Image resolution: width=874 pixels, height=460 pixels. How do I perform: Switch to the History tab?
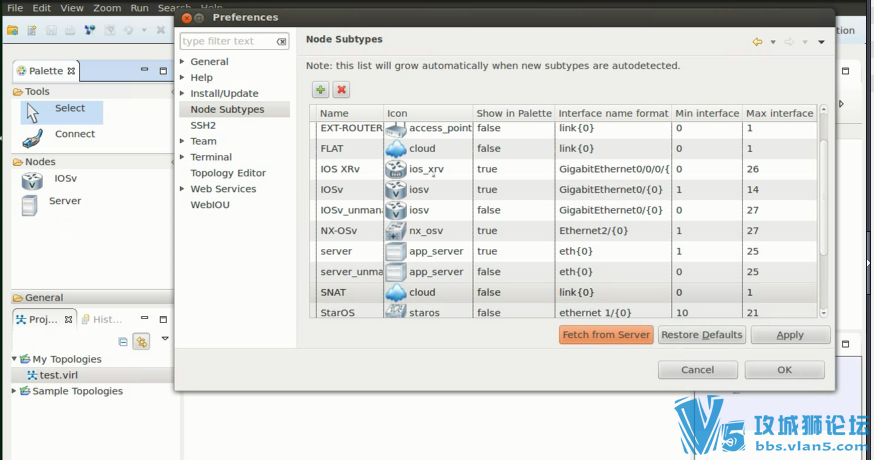coord(101,319)
